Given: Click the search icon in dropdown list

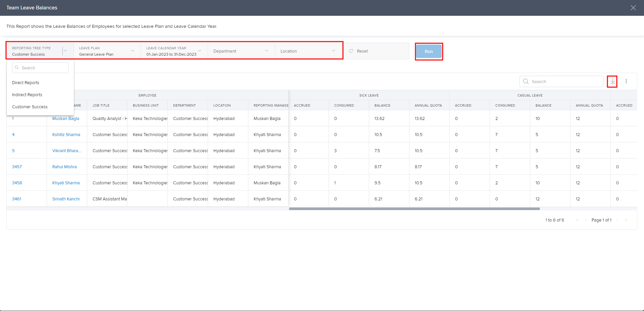Looking at the screenshot, I should tap(17, 68).
